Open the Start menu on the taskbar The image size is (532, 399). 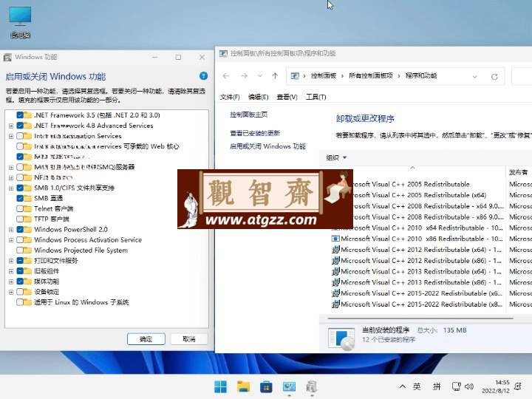point(220,386)
